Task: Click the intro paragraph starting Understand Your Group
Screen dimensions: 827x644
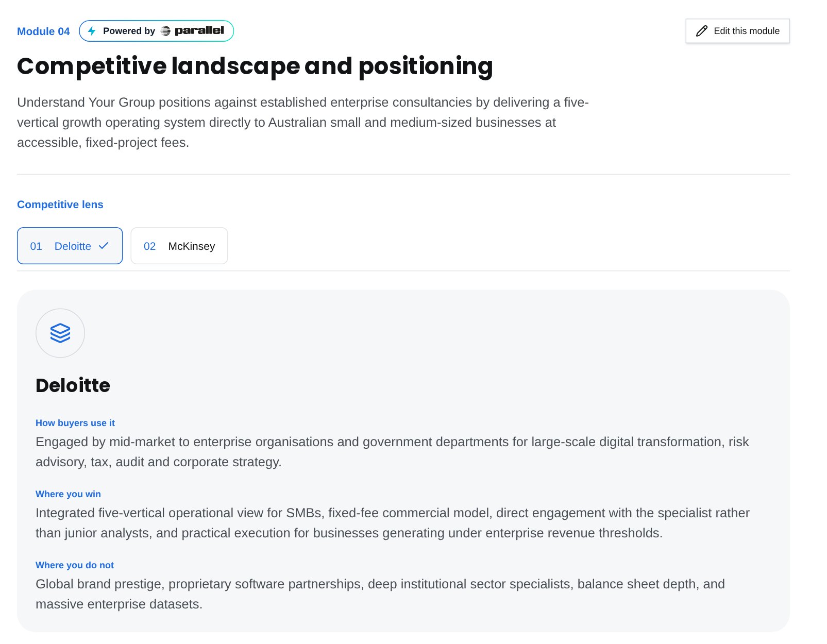Action: coord(303,122)
